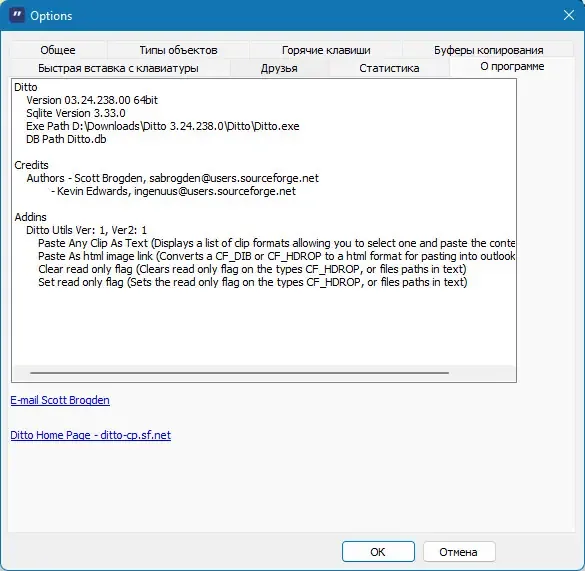Viewport: 585px width, 571px height.
Task: Click the Clear read only flag line
Action: (252, 269)
